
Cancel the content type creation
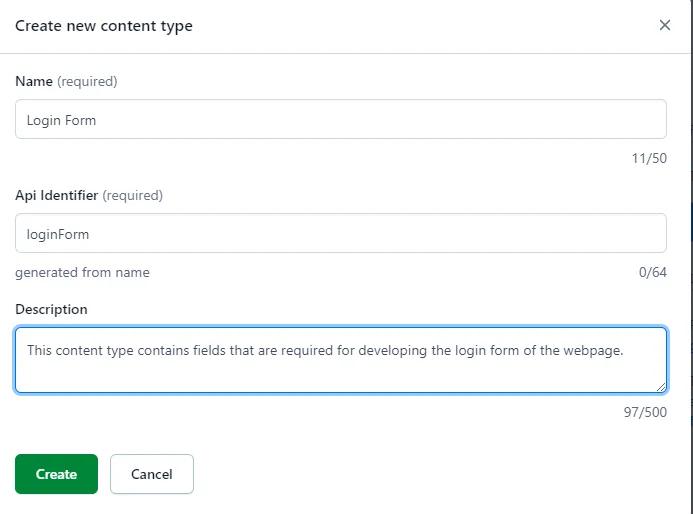[151, 474]
